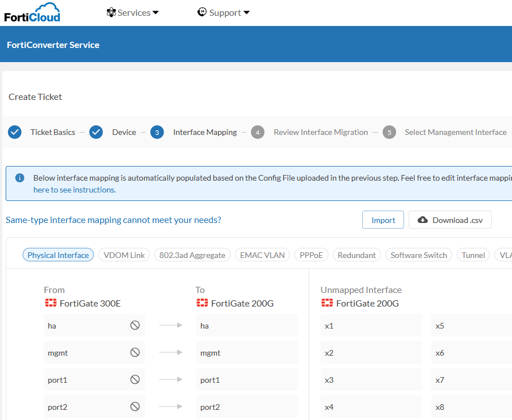
Task: Click the Download .csv button
Action: point(450,220)
